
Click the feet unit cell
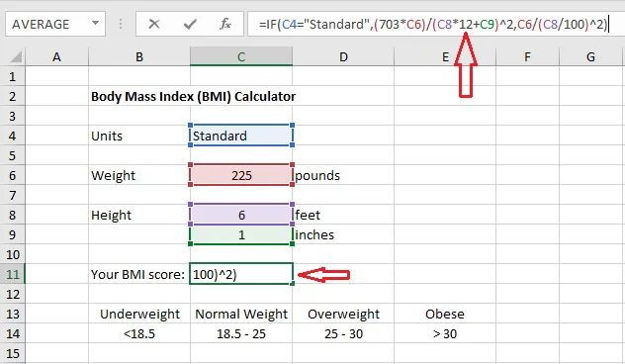(343, 215)
